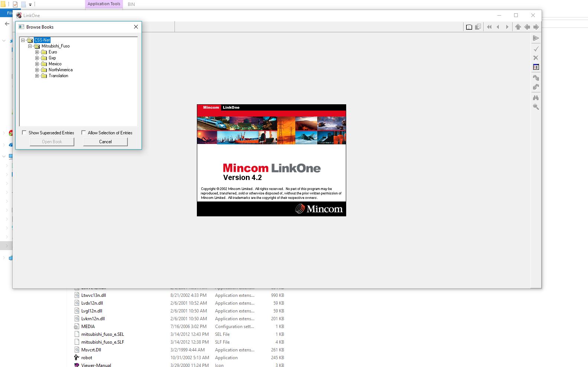Click the Viewer-Manual icon in Explorer list

tap(77, 365)
